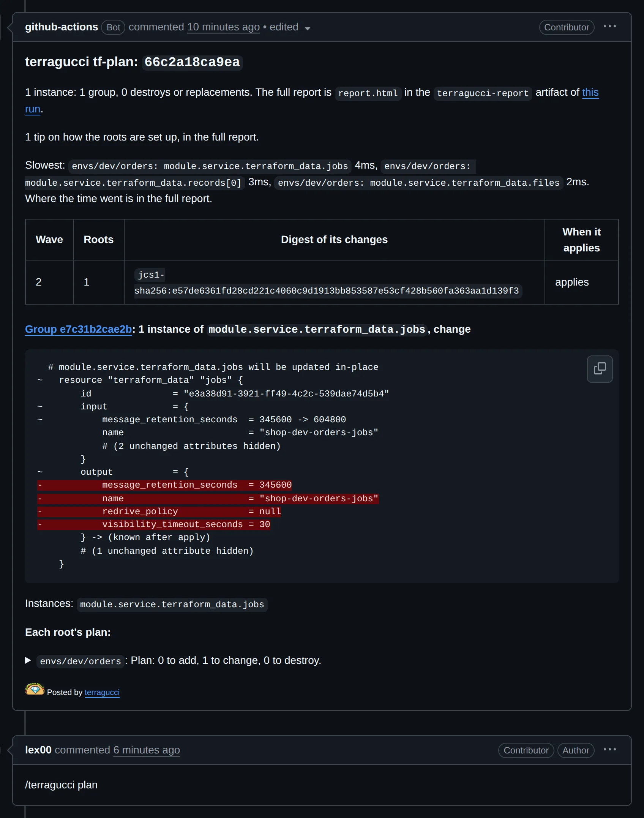Open the terragucci link in footer
This screenshot has width=644, height=818.
tap(102, 692)
